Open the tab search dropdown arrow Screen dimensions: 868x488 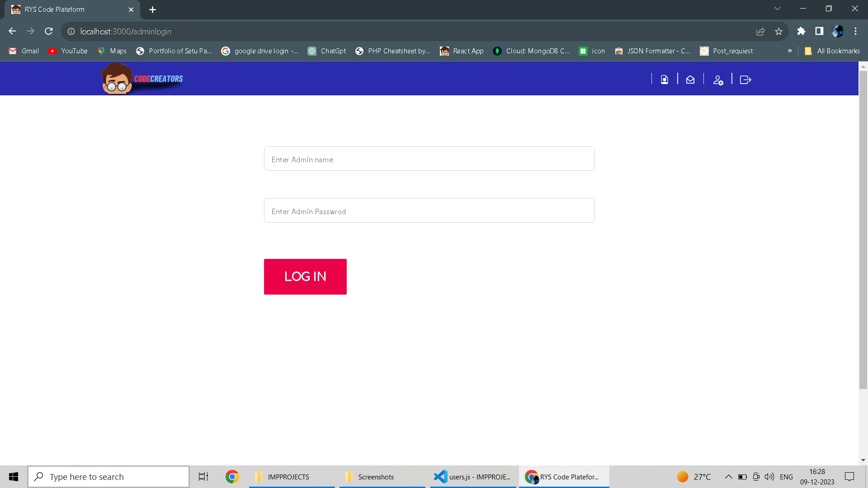777,9
